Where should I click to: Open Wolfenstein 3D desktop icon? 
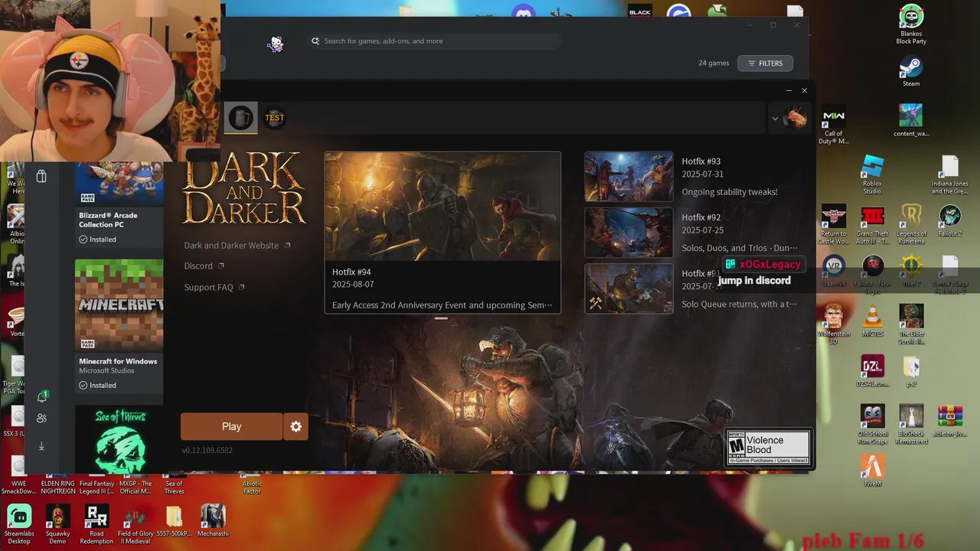833,324
